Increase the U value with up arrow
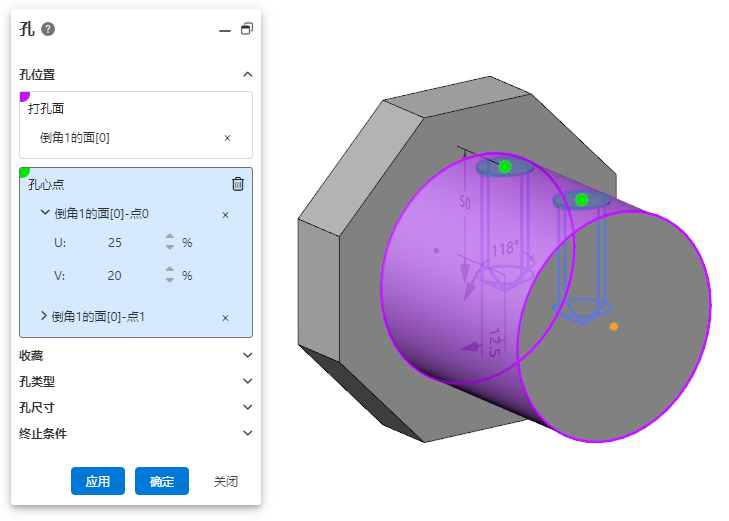Image resolution: width=729 pixels, height=521 pixels. [x=170, y=238]
